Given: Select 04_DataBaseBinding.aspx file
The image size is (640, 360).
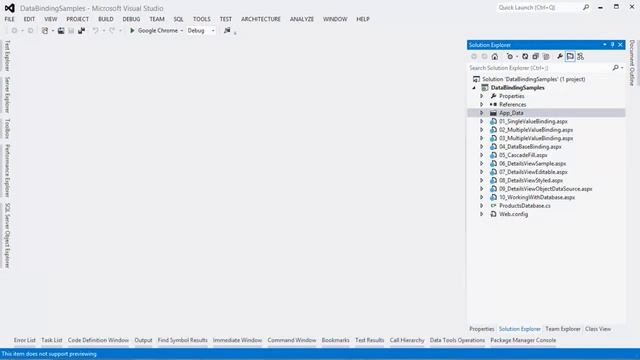Looking at the screenshot, I should coord(530,147).
